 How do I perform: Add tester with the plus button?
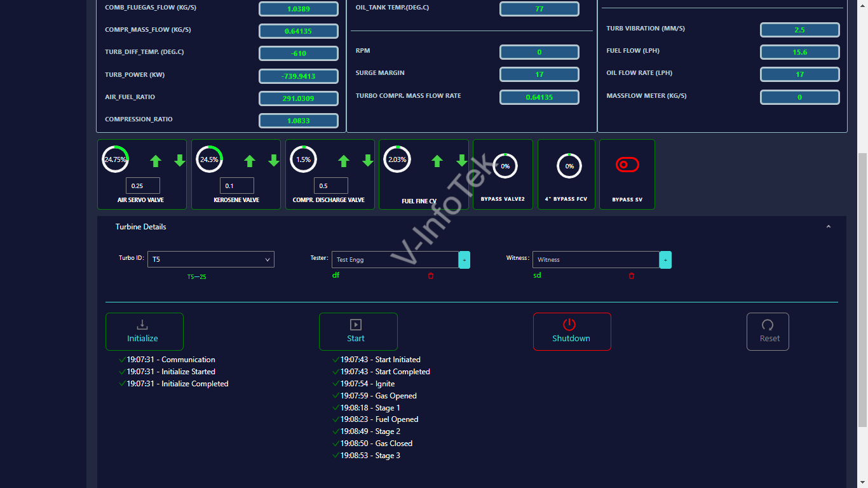coord(465,259)
